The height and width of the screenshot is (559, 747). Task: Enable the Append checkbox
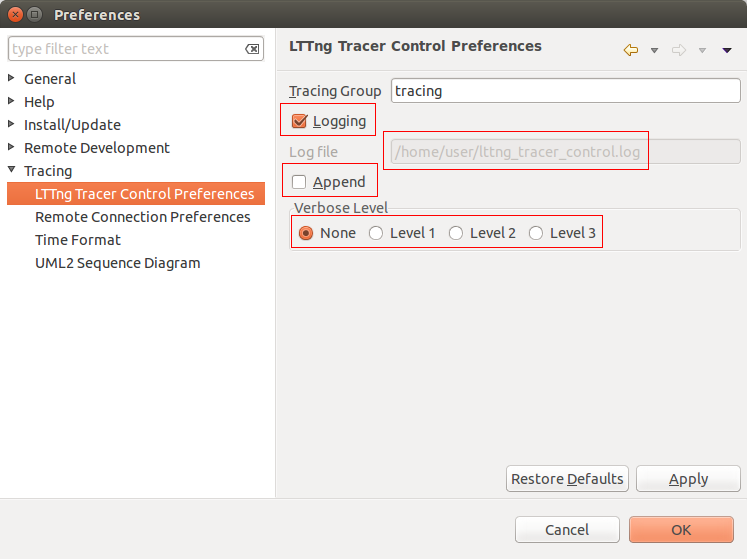(x=299, y=182)
